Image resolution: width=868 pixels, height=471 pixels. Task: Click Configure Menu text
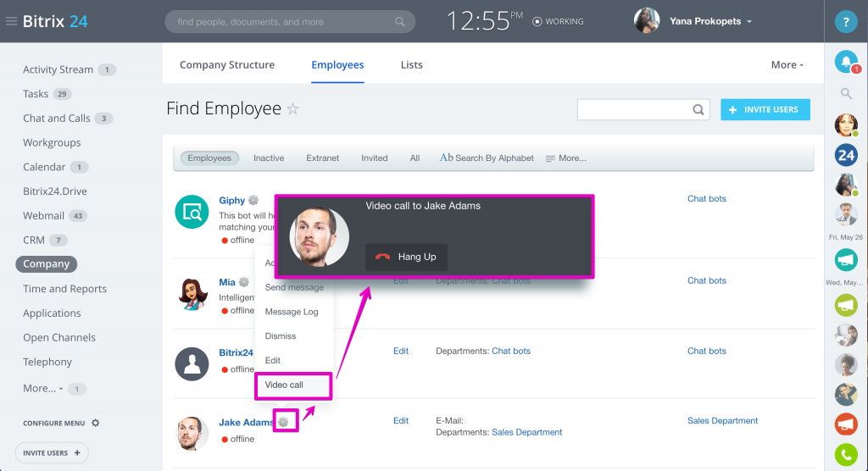click(x=53, y=423)
